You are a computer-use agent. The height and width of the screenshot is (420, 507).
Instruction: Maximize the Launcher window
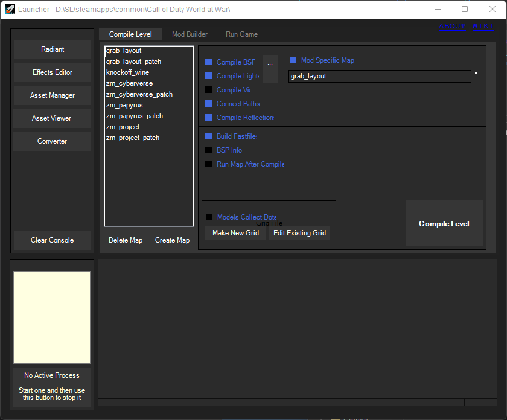(x=465, y=10)
